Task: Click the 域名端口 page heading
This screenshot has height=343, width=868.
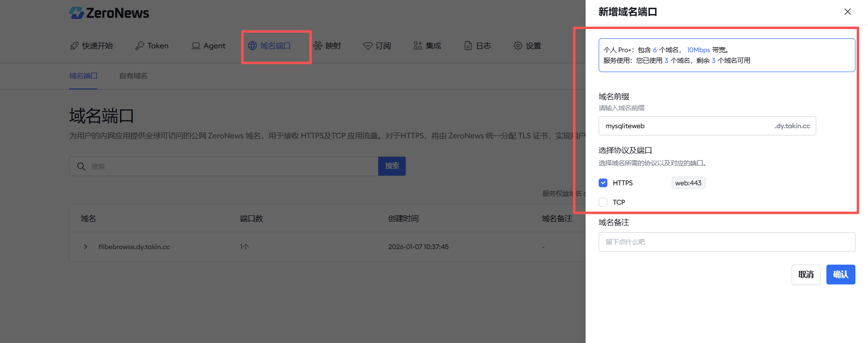Action: tap(101, 116)
